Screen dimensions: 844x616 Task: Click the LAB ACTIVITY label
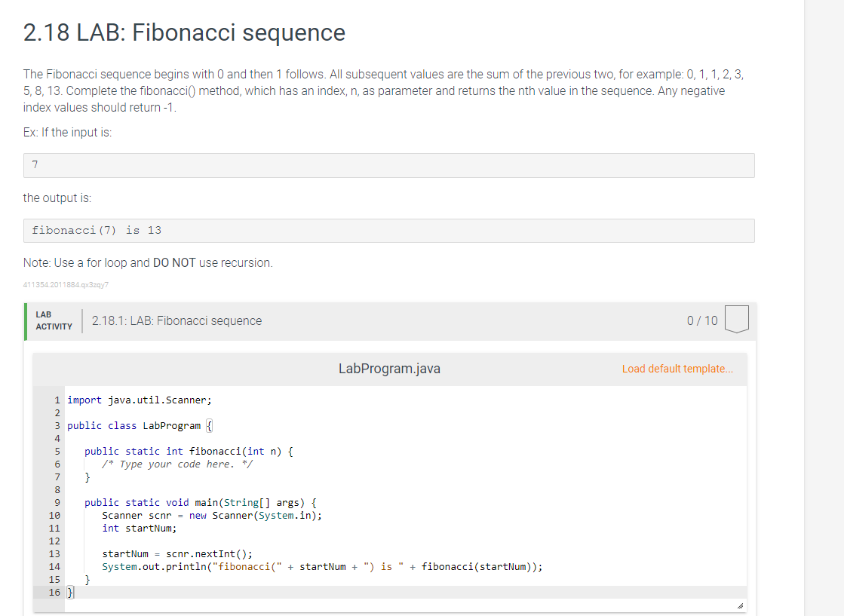coord(56,320)
